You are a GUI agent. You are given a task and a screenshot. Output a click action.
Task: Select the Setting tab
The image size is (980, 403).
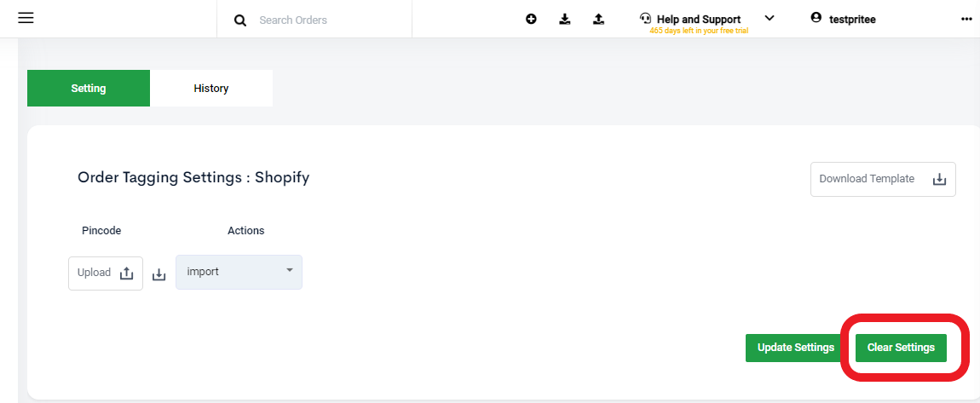coord(89,88)
